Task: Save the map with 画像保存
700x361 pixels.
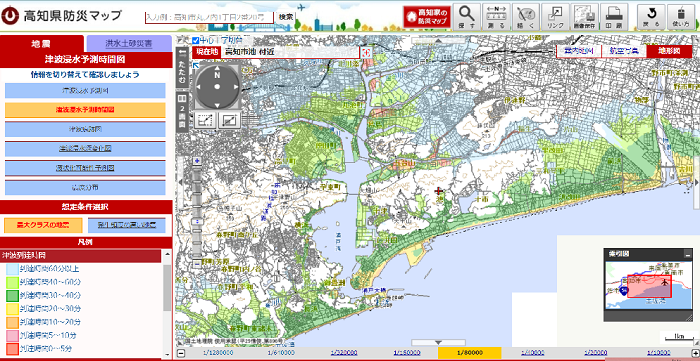Action: tap(584, 17)
